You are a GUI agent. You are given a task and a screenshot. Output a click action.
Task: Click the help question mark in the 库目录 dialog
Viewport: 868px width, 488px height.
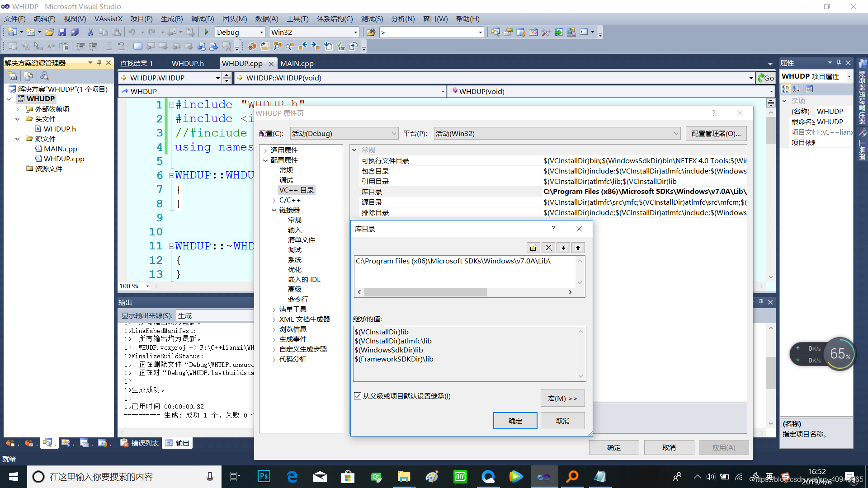(553, 229)
